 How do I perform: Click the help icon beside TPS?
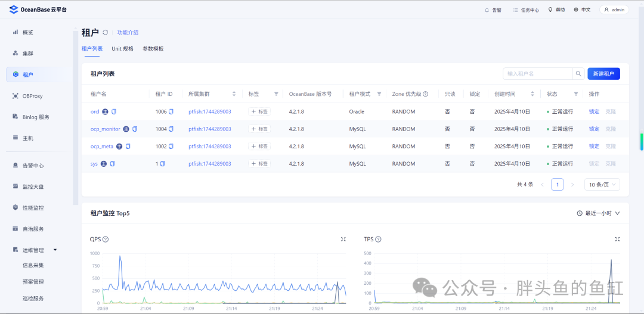pos(378,240)
